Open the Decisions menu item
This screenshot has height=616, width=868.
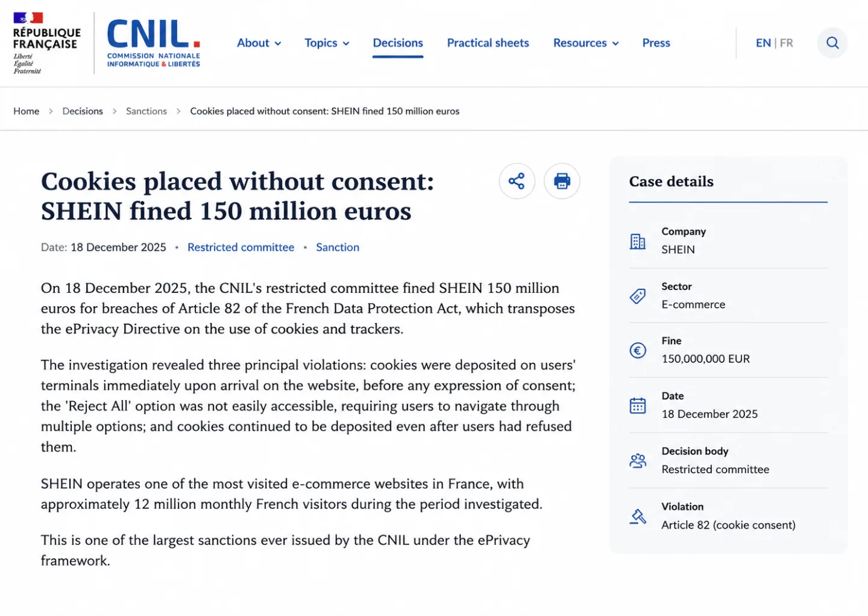click(398, 43)
